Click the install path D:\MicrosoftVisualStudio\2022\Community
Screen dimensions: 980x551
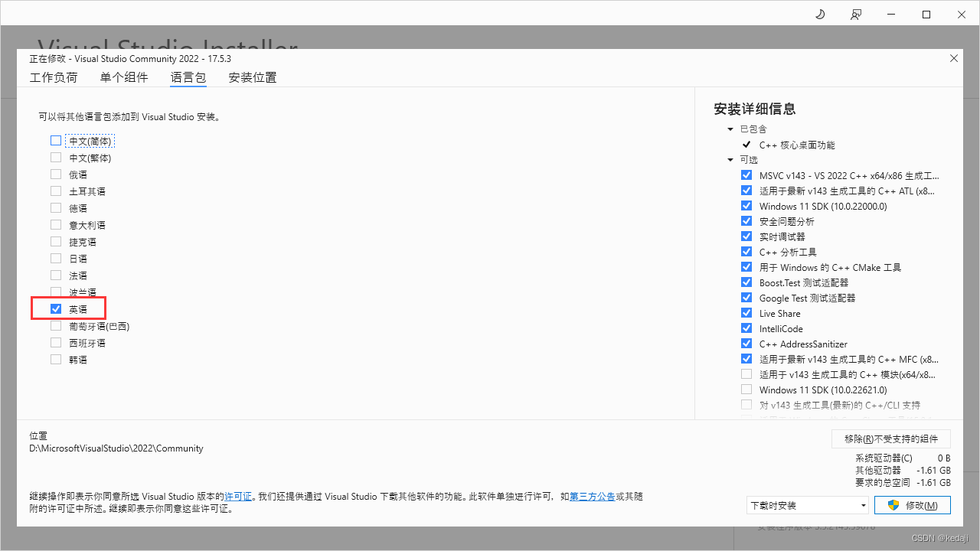(x=116, y=448)
